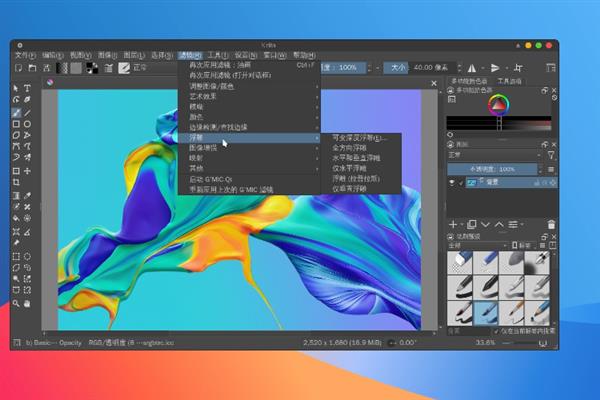Open the fill pattern chooser in toolbar
The height and width of the screenshot is (400, 600).
point(76,68)
